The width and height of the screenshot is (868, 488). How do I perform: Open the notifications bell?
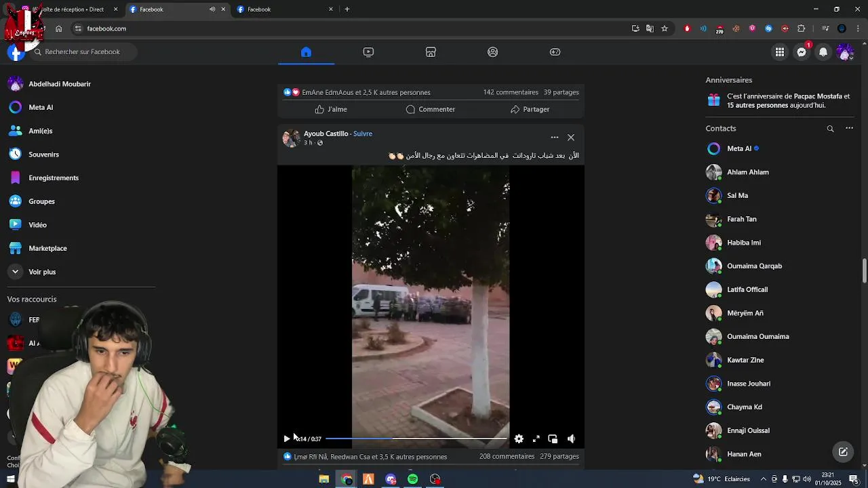coord(823,52)
